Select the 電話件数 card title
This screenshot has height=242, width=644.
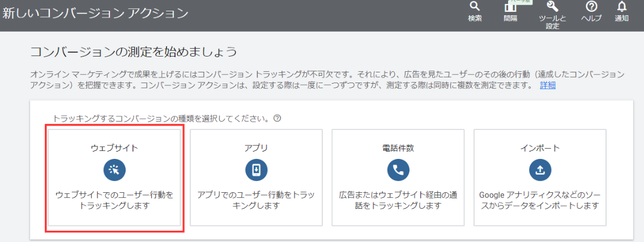(398, 148)
